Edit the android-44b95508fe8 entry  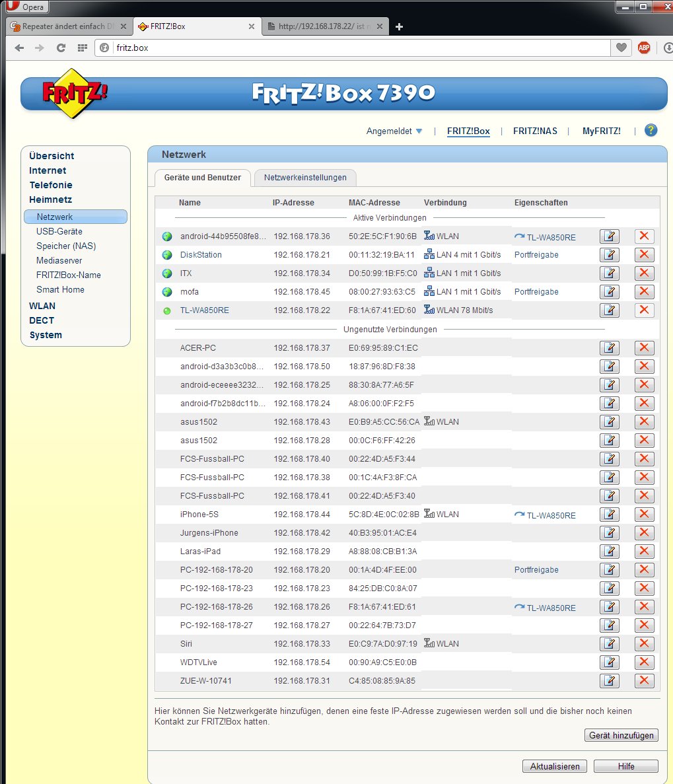point(609,236)
